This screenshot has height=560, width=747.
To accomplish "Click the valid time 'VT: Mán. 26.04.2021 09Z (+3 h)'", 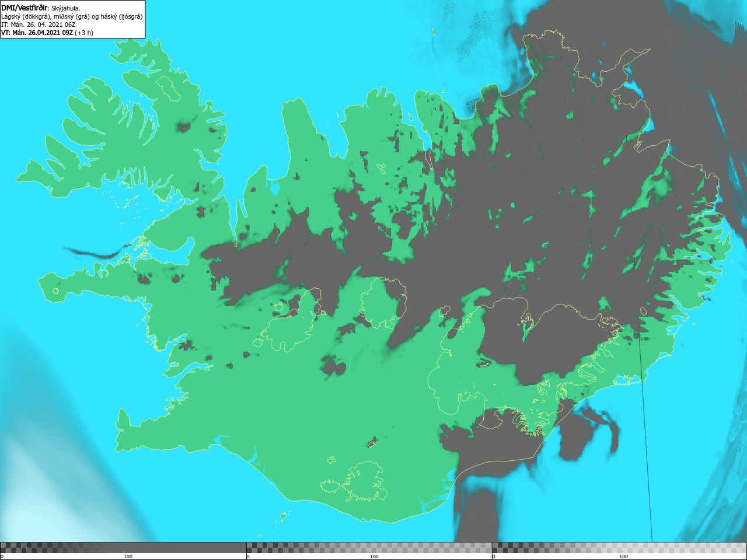I will 47,33.
